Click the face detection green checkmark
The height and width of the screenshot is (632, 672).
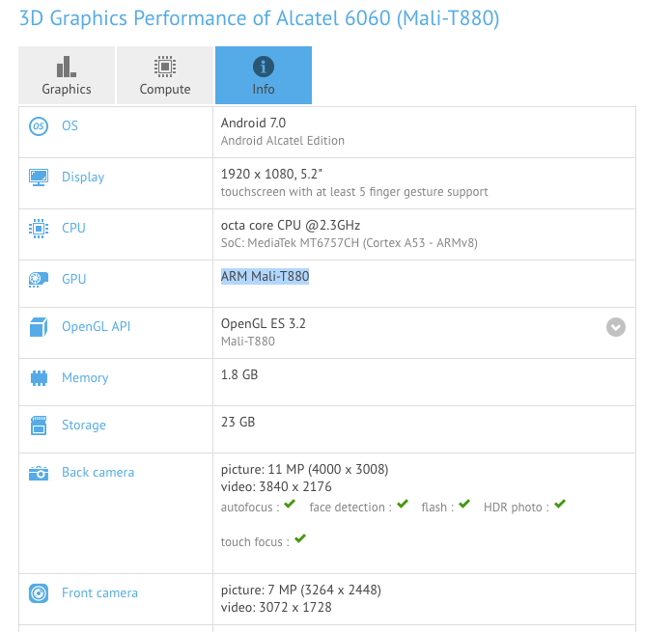click(x=403, y=504)
